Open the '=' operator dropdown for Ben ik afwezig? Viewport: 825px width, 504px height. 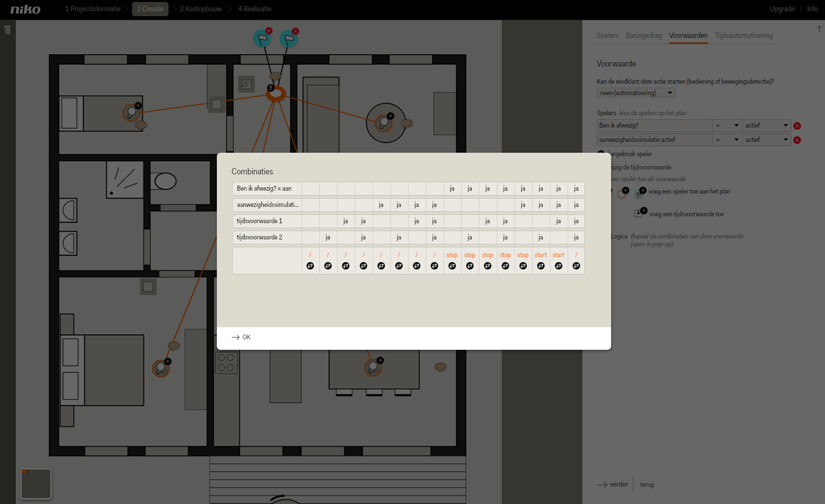pyautogui.click(x=727, y=126)
